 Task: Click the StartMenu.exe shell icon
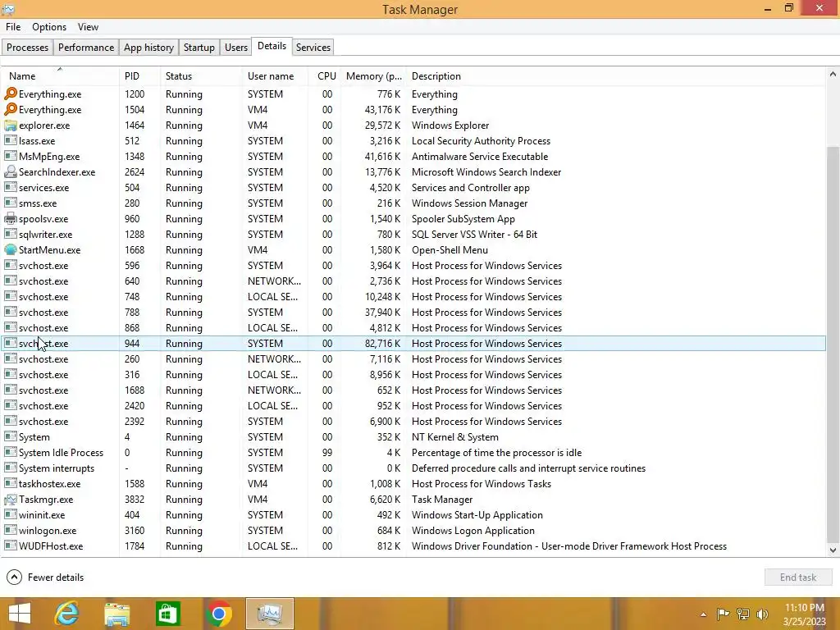coord(10,249)
